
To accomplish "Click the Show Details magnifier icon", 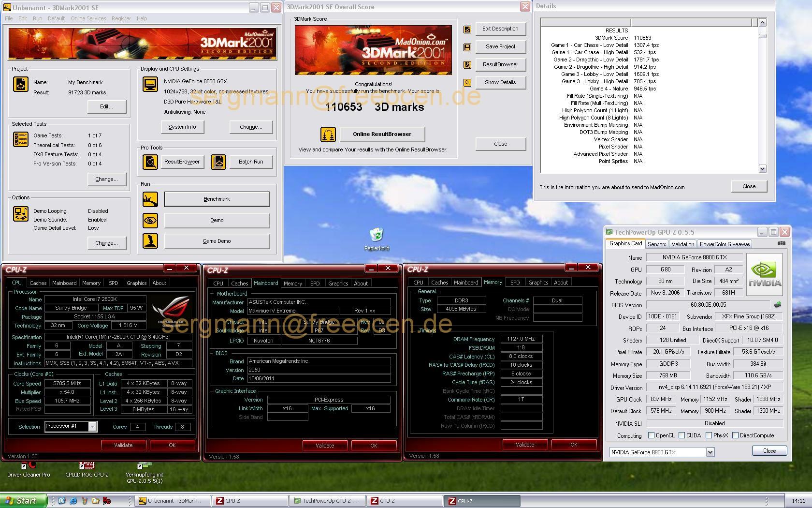I will (x=467, y=83).
